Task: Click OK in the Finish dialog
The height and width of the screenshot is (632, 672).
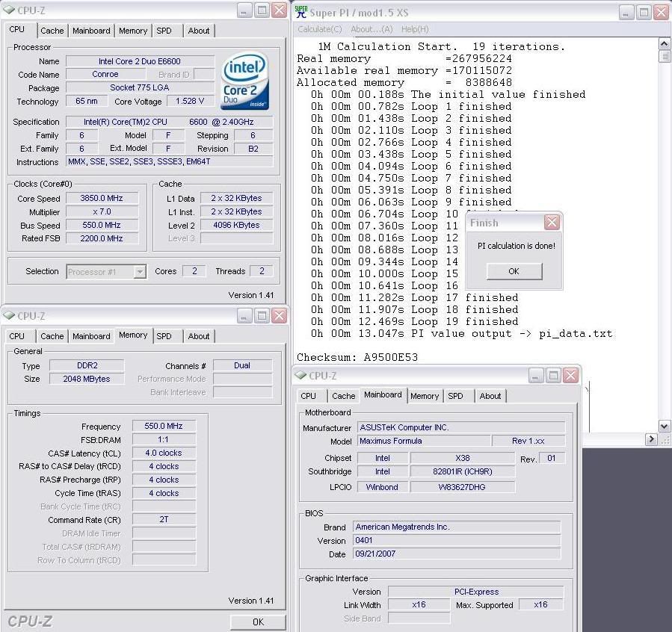Action: [514, 271]
